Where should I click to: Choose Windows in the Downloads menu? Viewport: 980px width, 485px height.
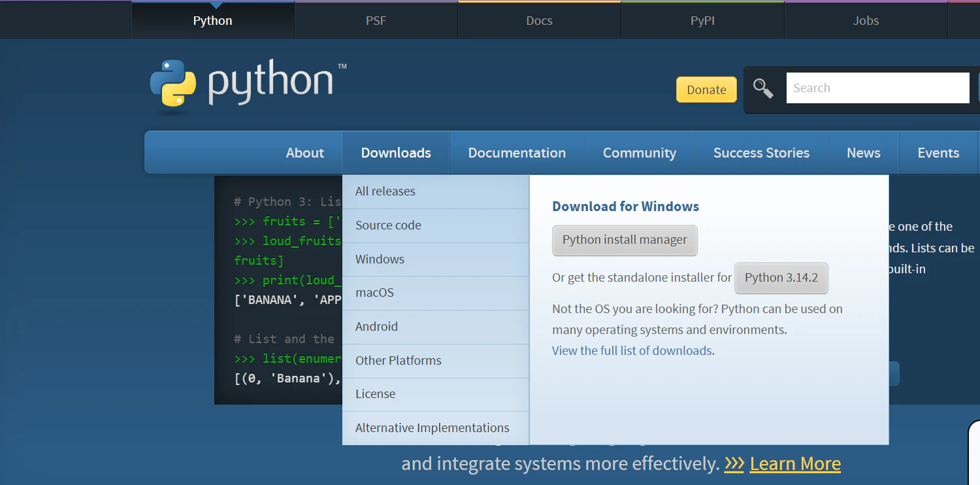pyautogui.click(x=436, y=259)
